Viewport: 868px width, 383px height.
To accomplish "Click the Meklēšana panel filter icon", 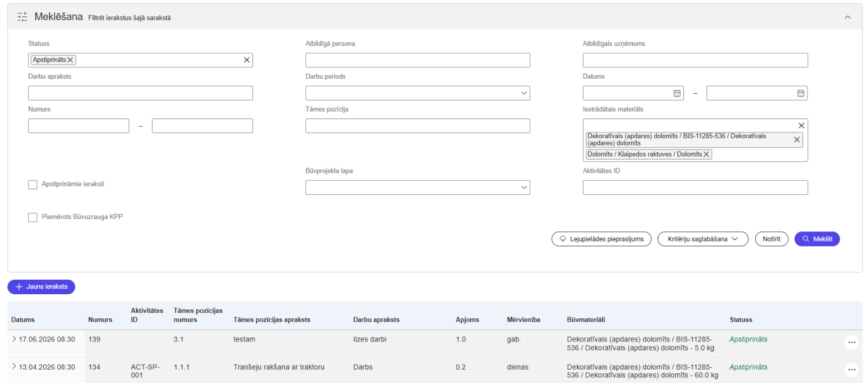I will coord(22,17).
